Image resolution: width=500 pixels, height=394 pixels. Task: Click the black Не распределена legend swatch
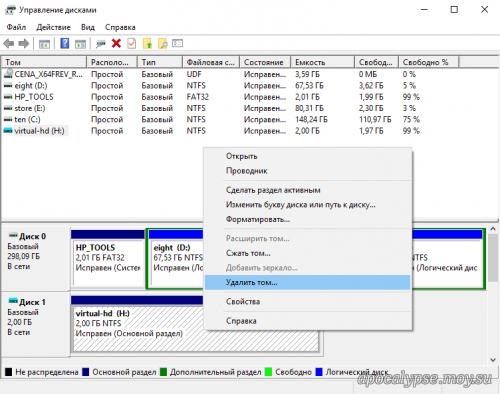tap(9, 372)
